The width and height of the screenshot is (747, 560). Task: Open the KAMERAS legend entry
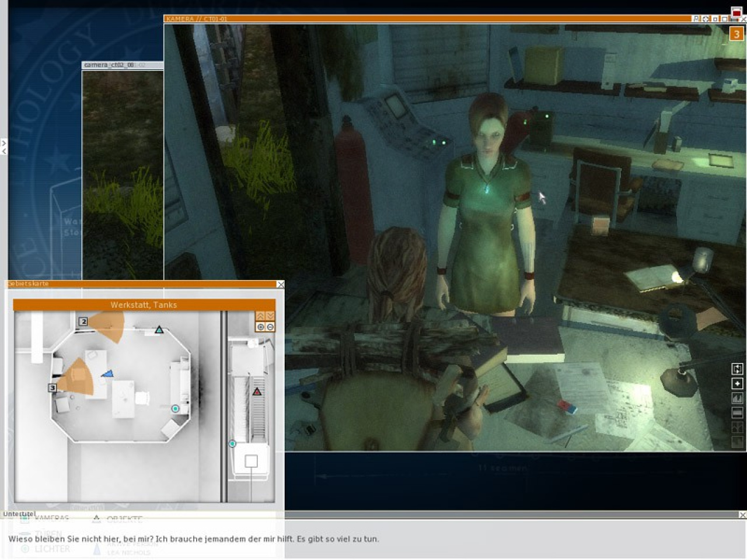click(46, 518)
